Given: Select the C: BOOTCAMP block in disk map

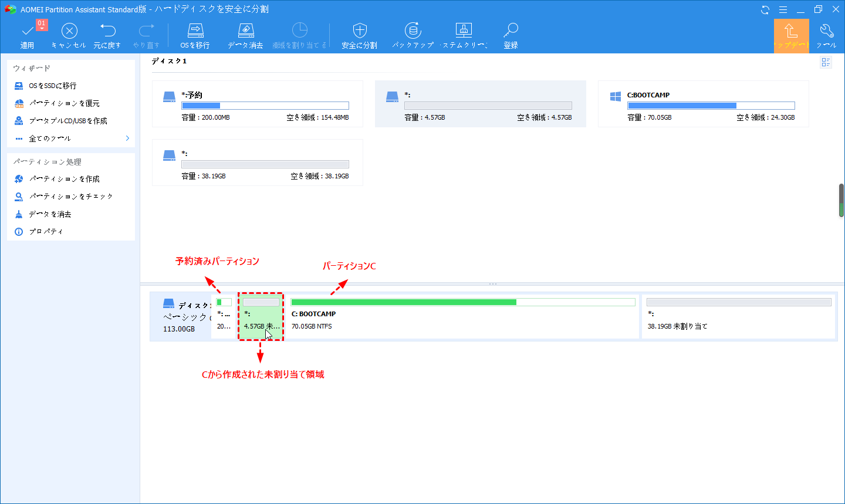Looking at the screenshot, I should pyautogui.click(x=463, y=317).
